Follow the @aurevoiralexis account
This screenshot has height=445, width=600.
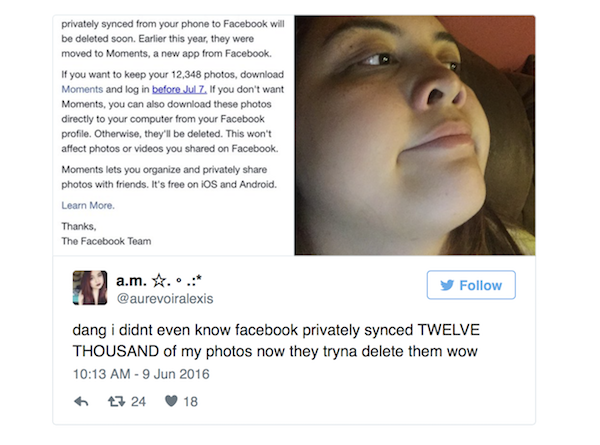coord(470,285)
